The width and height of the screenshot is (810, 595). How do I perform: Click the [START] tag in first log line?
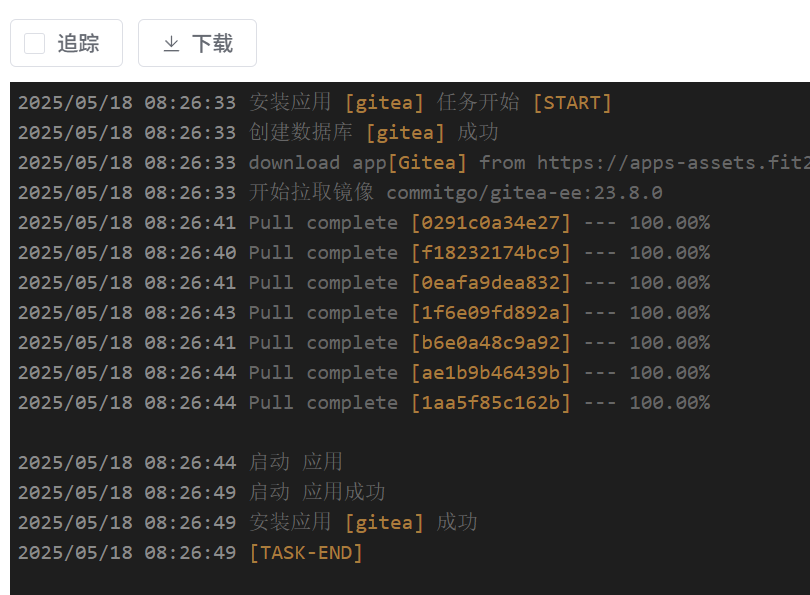coord(571,103)
